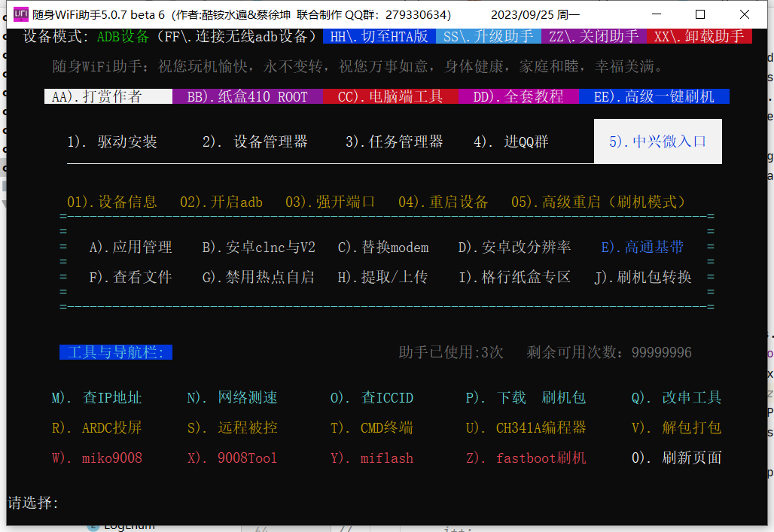Screen dimensions: 774x532
Task: Click ZZ\. 关闭助手 to close assistant
Action: click(x=594, y=37)
